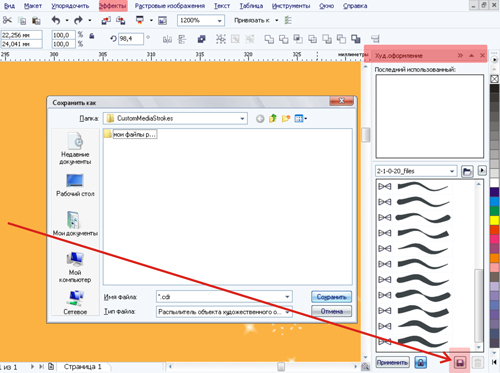Click the Undo arrow icon
The width and height of the screenshot is (500, 373).
point(56,20)
